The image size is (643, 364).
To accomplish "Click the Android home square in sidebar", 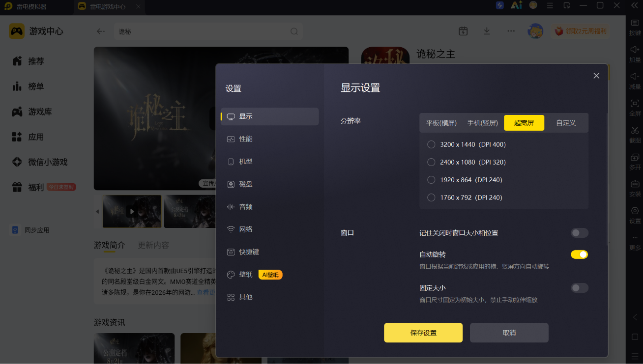I will click(635, 337).
